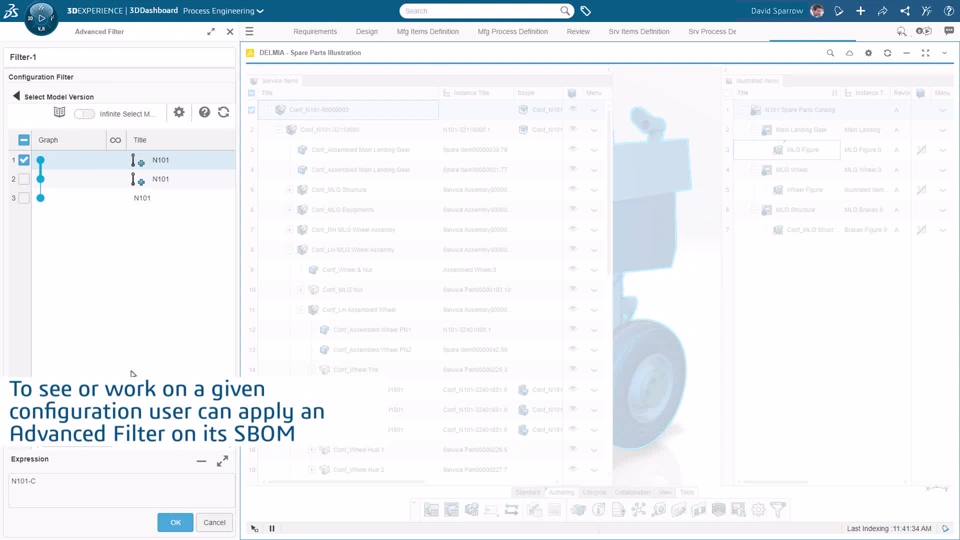Toggle visibility eye for Conf_N101-32110000 row
Viewport: 960px width, 540px height.
click(x=573, y=129)
